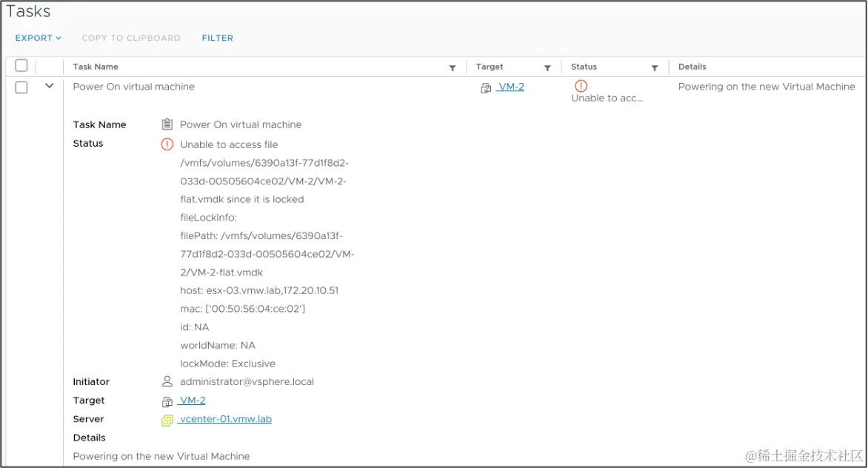Click 'Power On virtual machine' in the task row
This screenshot has height=468, width=868.
point(134,87)
